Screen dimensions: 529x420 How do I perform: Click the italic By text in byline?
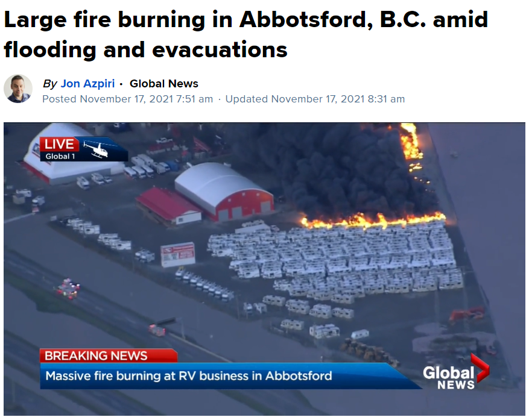pos(50,84)
